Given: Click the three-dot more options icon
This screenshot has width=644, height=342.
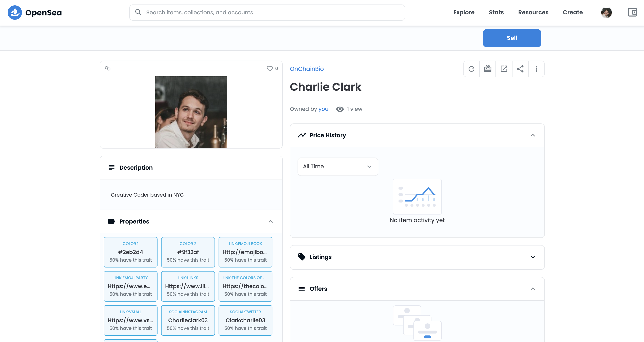Looking at the screenshot, I should (x=537, y=69).
